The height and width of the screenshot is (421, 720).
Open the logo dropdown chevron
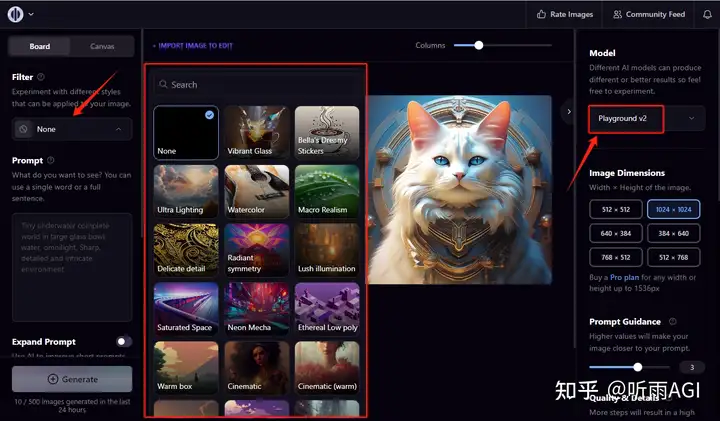[x=31, y=14]
